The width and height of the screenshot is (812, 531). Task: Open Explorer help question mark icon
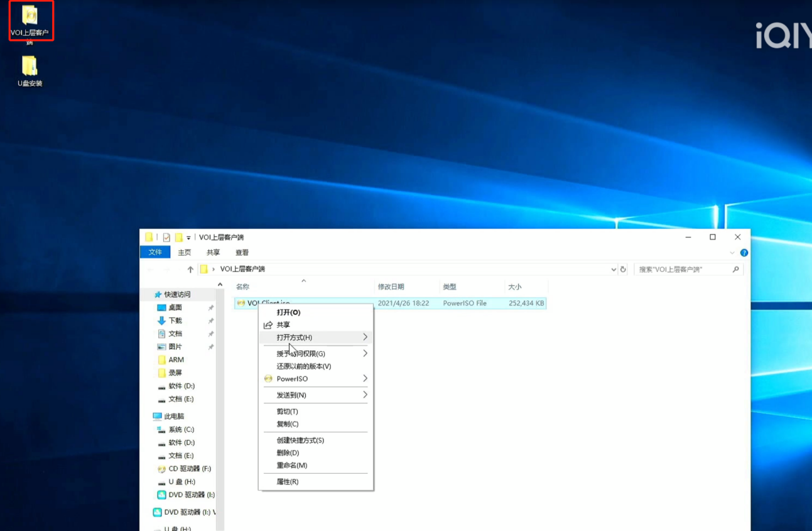coord(744,253)
